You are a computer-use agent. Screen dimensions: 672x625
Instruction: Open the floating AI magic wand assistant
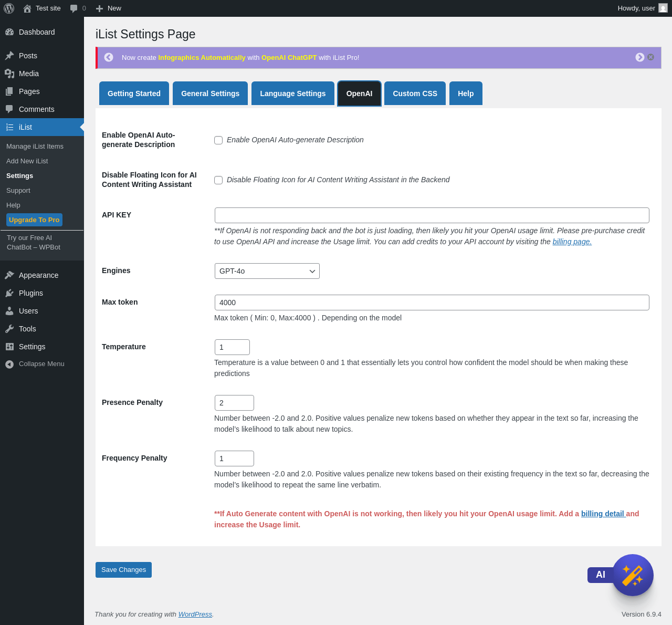click(x=632, y=575)
